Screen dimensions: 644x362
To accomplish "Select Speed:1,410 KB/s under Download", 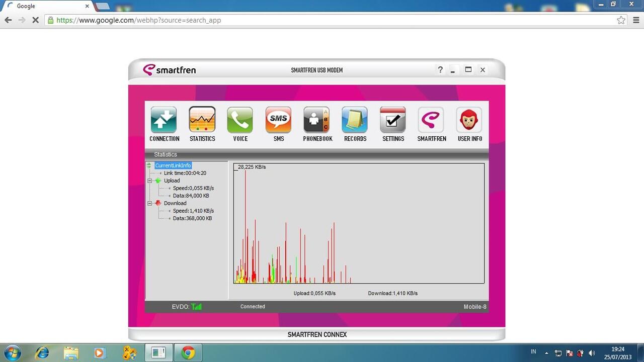I will pyautogui.click(x=193, y=211).
